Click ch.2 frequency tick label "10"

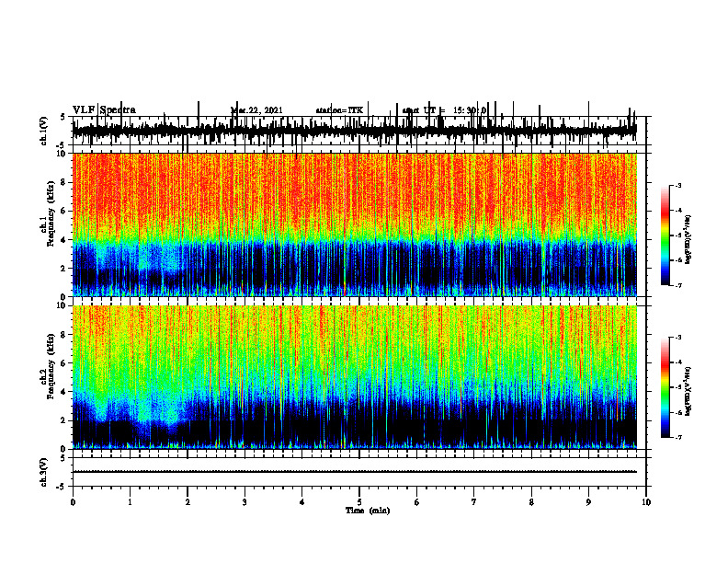click(63, 305)
